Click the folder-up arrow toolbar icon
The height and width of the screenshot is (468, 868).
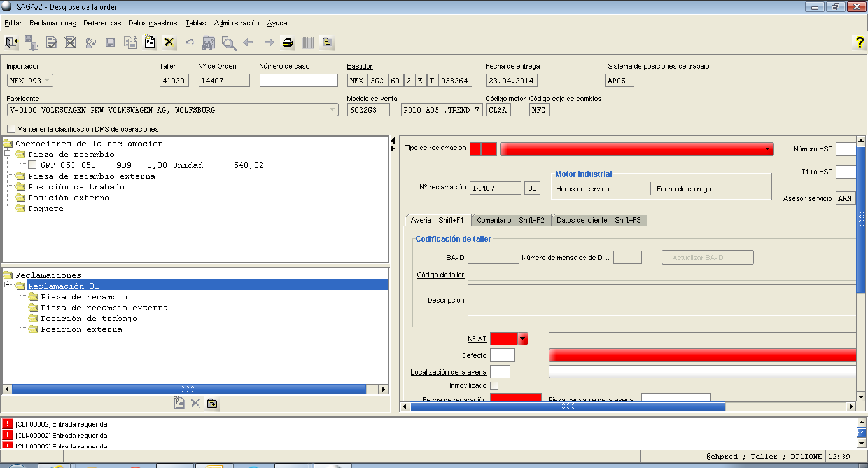pyautogui.click(x=327, y=43)
